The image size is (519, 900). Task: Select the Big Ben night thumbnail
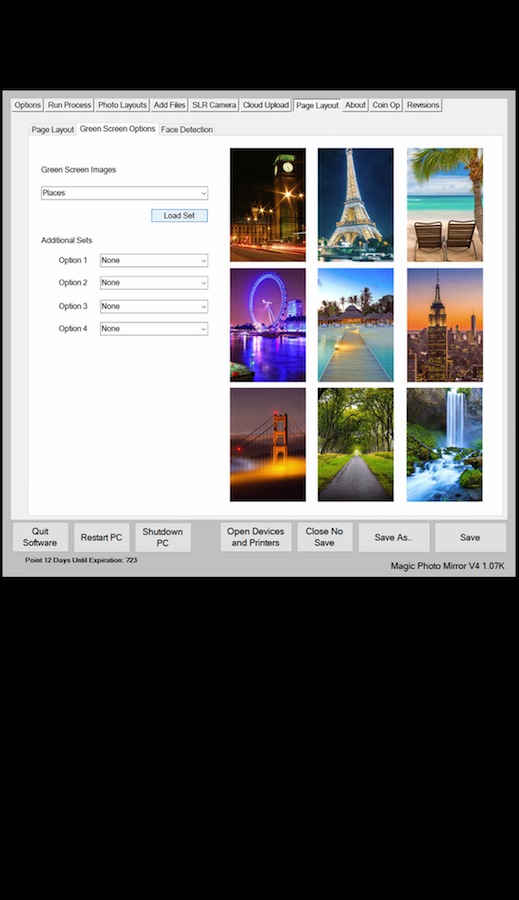(268, 205)
